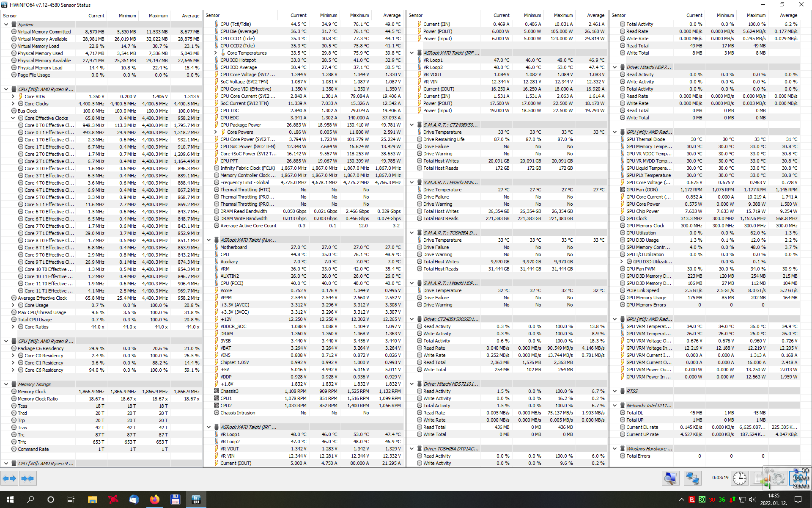The height and width of the screenshot is (508, 812).
Task: Open File Explorer from the taskbar
Action: [x=92, y=500]
